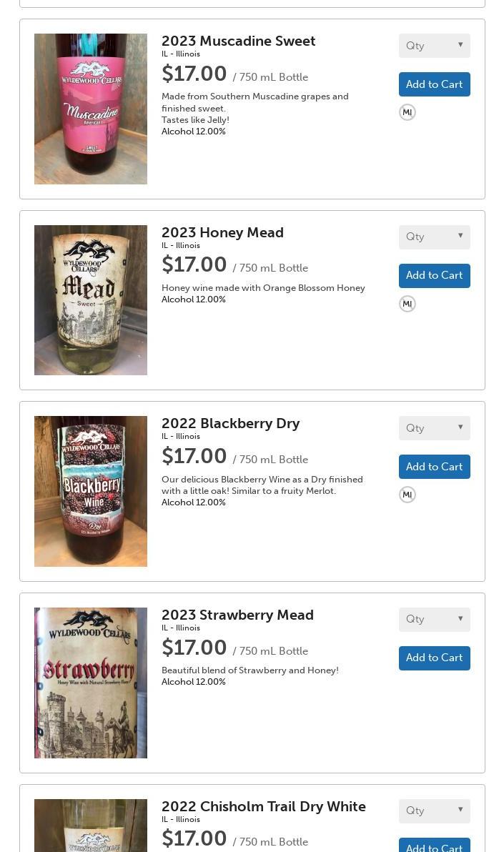The image size is (504, 852).
Task: Open Qty dropdown for Honey Mead
Action: [434, 237]
